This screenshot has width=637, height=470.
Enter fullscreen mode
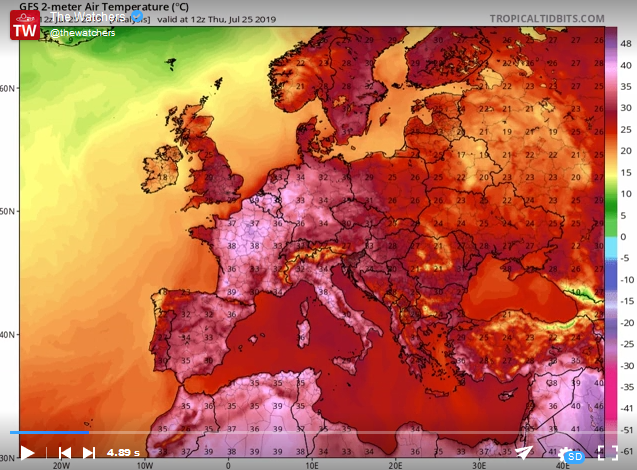click(x=607, y=453)
